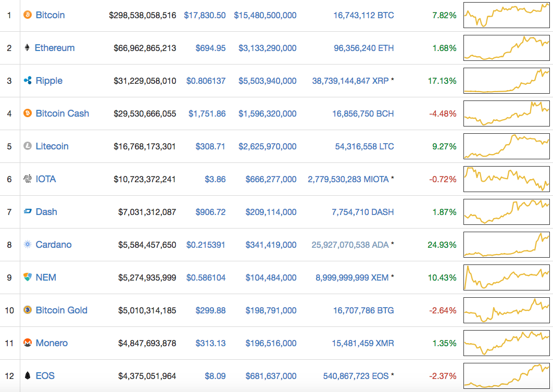Click the IOTA logo icon
The height and width of the screenshot is (392, 553).
coord(28,179)
